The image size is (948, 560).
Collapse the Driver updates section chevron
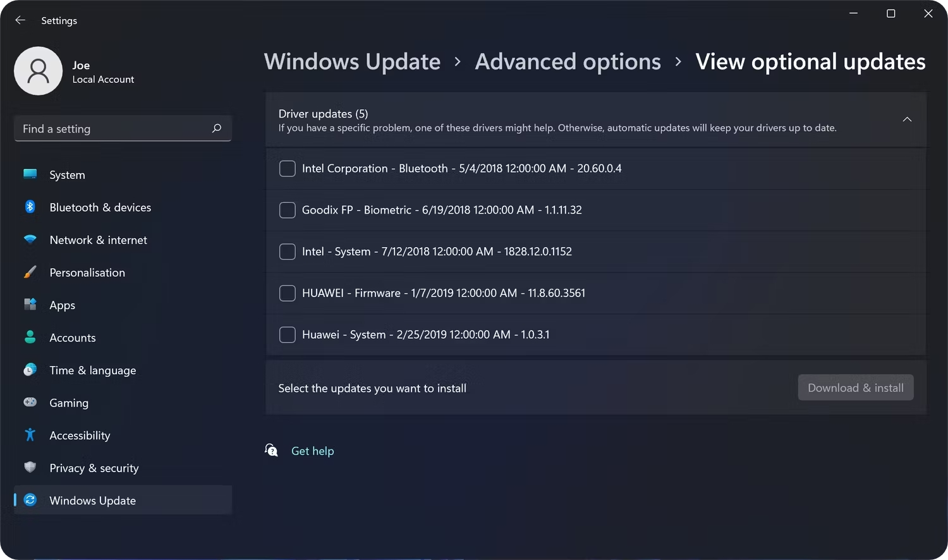(907, 119)
